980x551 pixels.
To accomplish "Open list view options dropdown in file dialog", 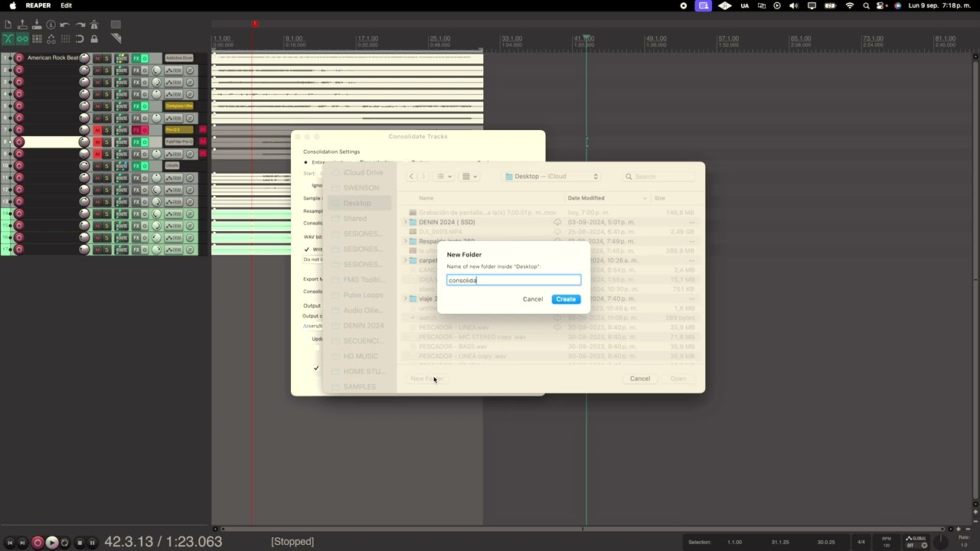I will [443, 177].
